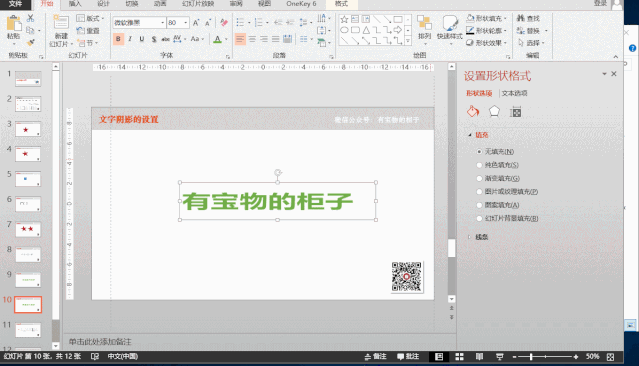Click the Cut scissors icon
Viewport: 639px width, 366px height.
(31, 18)
